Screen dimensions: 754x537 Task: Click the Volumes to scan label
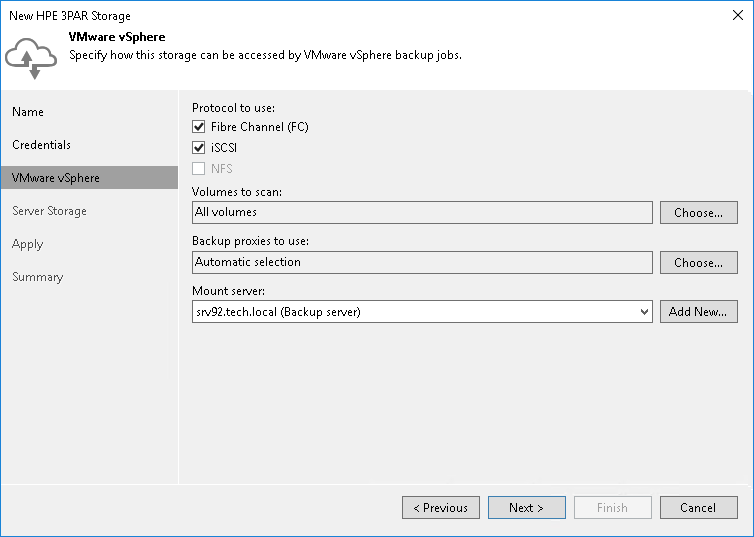237,192
